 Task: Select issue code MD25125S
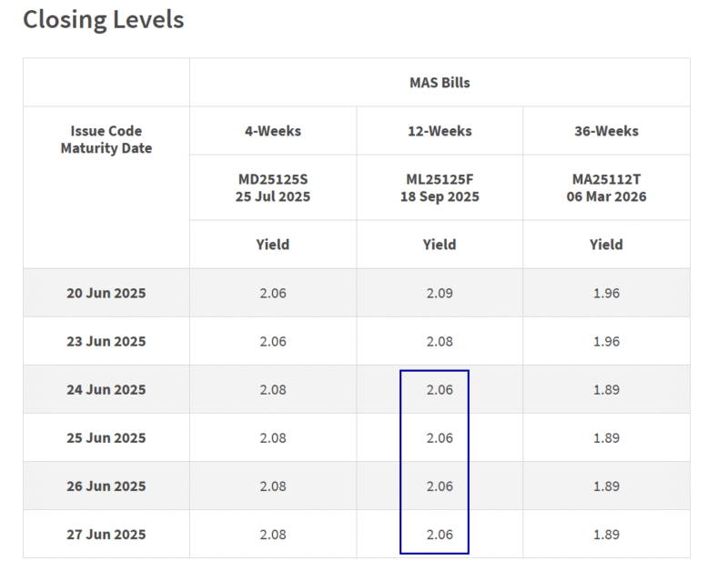click(x=272, y=178)
